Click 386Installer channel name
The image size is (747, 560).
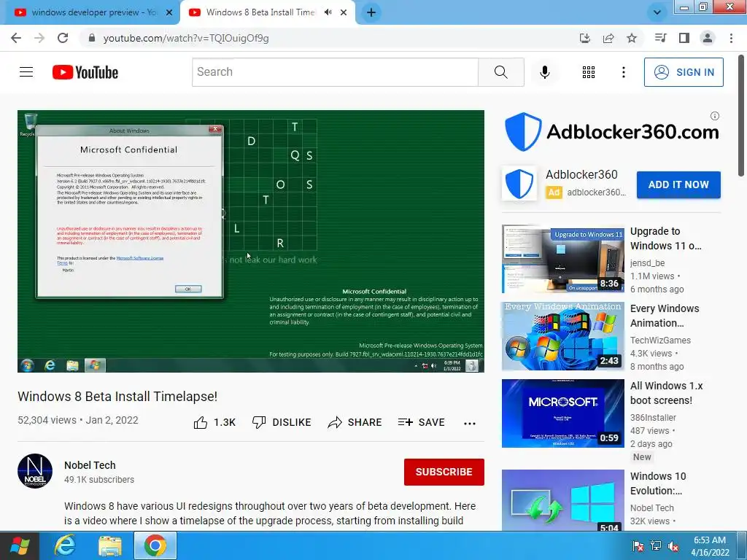coord(653,418)
